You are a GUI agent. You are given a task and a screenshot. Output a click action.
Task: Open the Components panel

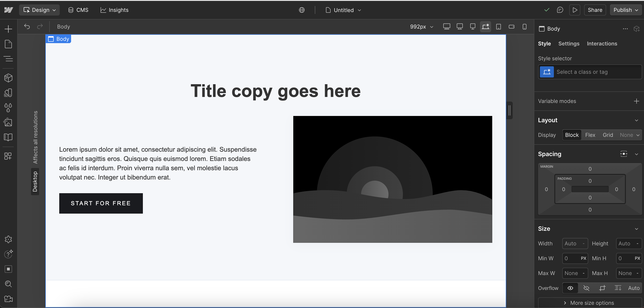pyautogui.click(x=8, y=78)
